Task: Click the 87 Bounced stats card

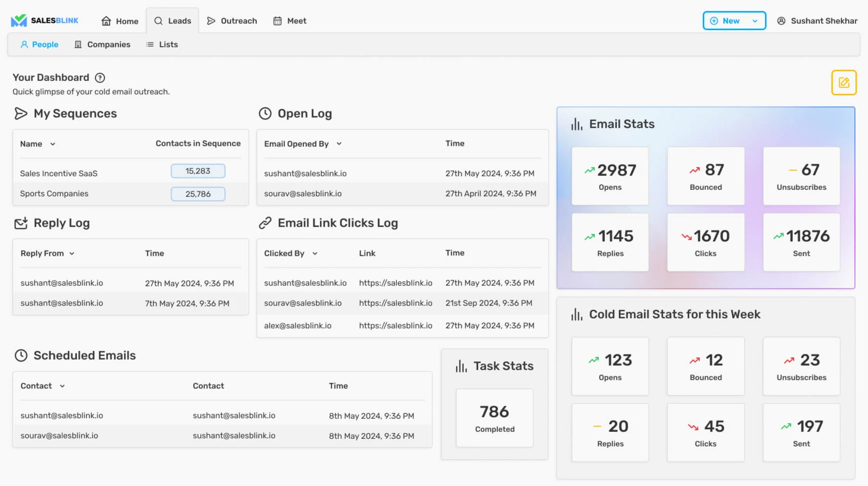Action: tap(706, 176)
